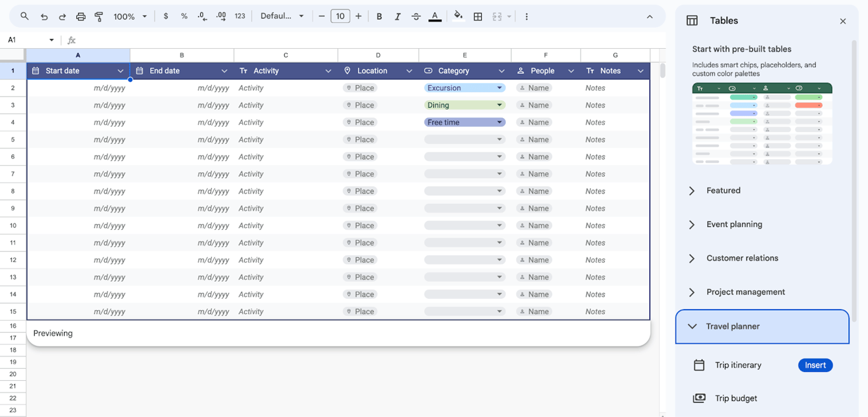Format as percent
The width and height of the screenshot is (868, 417).
(x=184, y=17)
